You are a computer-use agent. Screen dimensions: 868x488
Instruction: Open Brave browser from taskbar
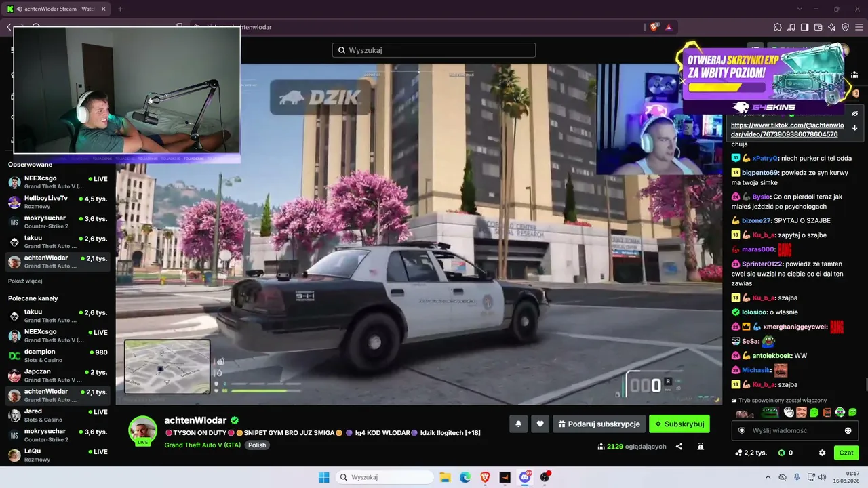485,477
